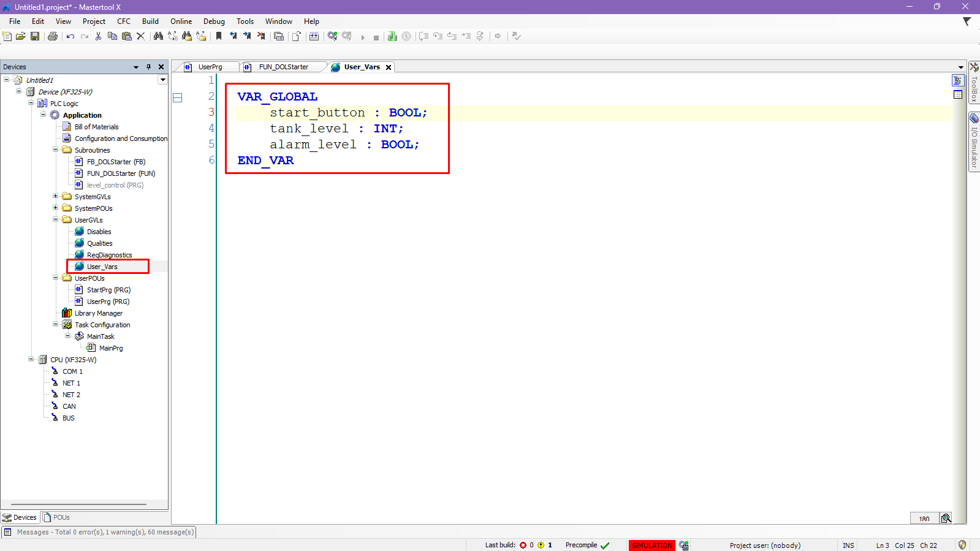
Task: Toggle pin on the Devices panel
Action: tap(148, 67)
